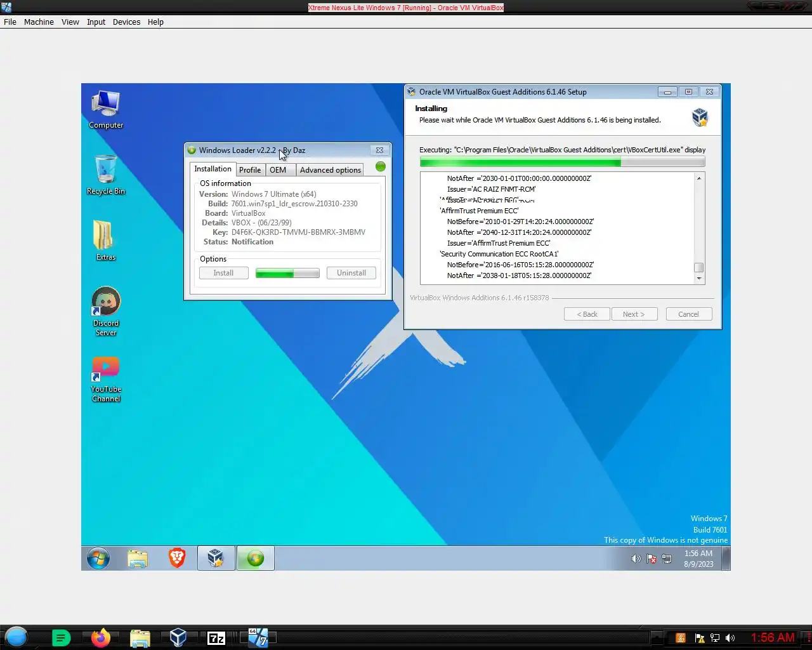Click the host tray network icon
This screenshot has width=812, height=650.
pos(715,638)
